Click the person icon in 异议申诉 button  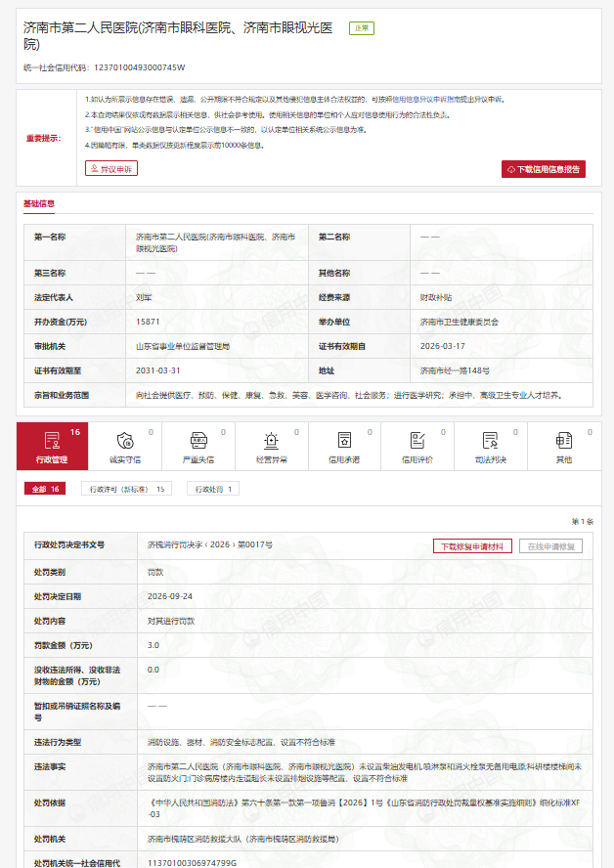pos(95,168)
